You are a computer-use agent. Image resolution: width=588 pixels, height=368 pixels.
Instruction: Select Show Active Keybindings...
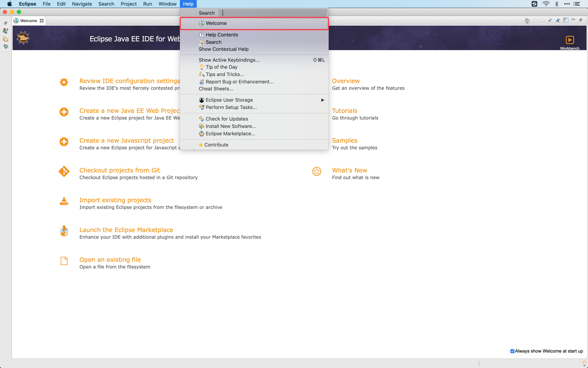click(x=254, y=60)
